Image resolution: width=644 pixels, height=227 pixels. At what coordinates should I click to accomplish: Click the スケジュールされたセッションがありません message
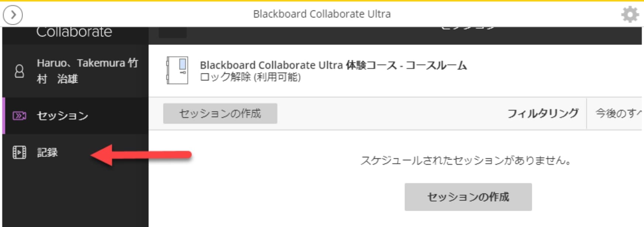[x=466, y=160]
